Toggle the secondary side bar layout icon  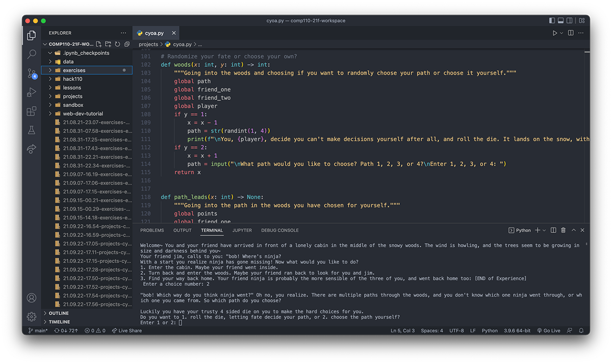(x=570, y=21)
